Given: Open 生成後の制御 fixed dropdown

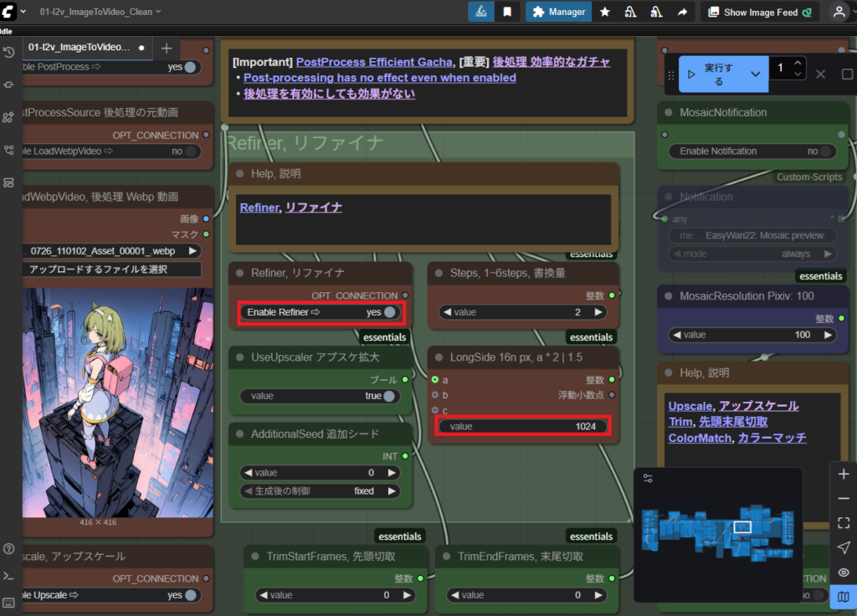Looking at the screenshot, I should click(x=320, y=491).
